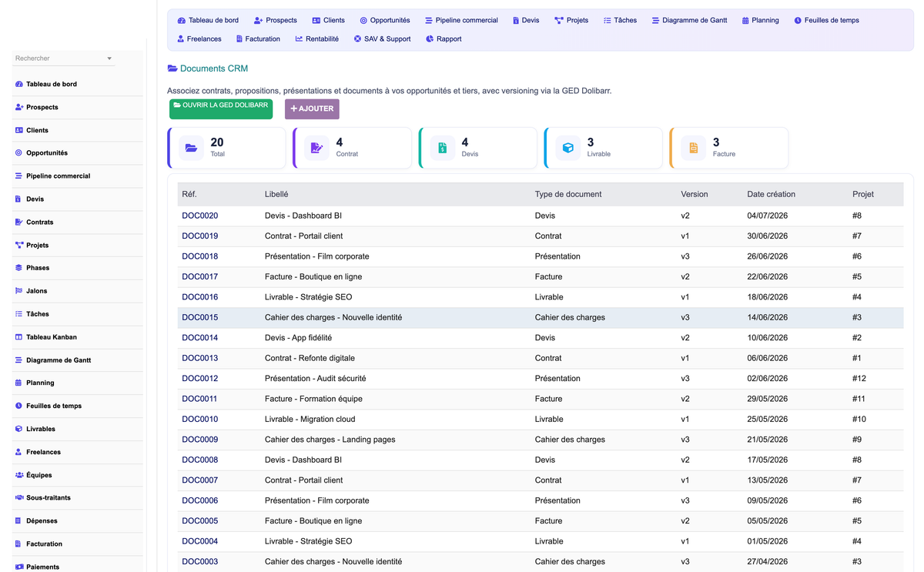
Task: Open document link DOC0012
Action: (x=199, y=378)
